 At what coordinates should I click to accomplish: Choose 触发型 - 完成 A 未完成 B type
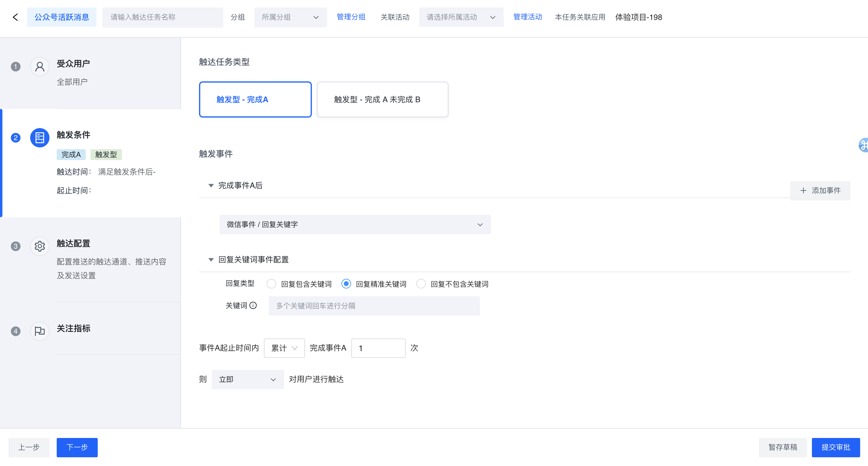tap(382, 99)
